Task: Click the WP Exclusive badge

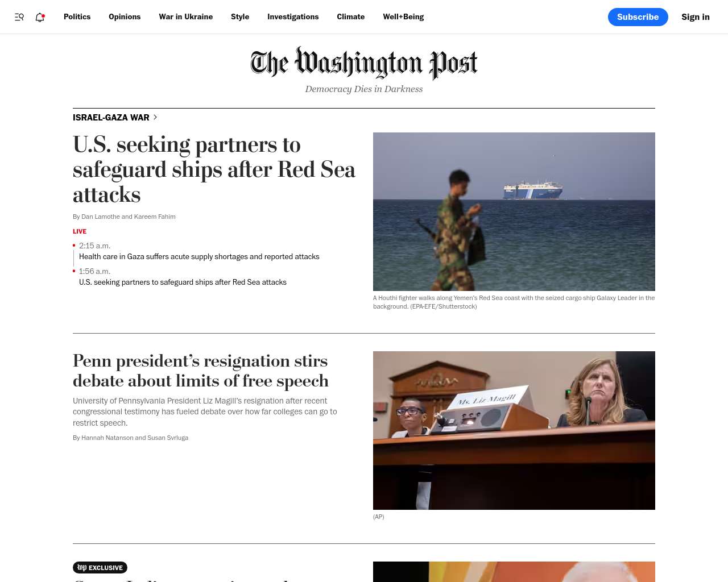Action: pos(100,568)
